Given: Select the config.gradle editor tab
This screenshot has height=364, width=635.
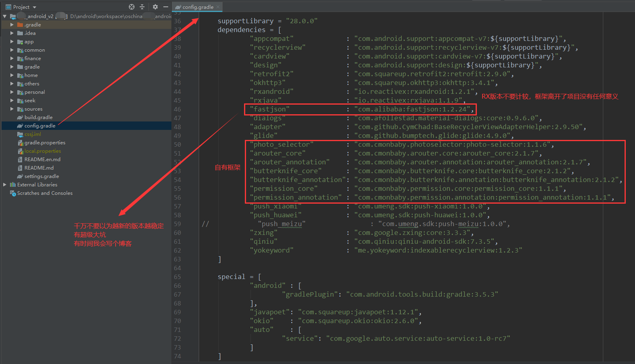Looking at the screenshot, I should (197, 7).
